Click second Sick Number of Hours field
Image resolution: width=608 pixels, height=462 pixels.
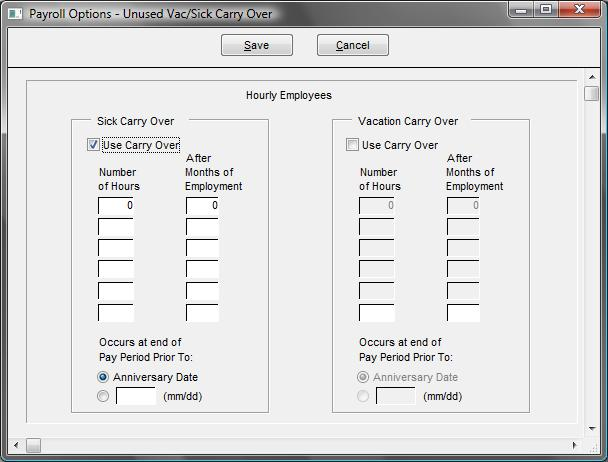(116, 227)
